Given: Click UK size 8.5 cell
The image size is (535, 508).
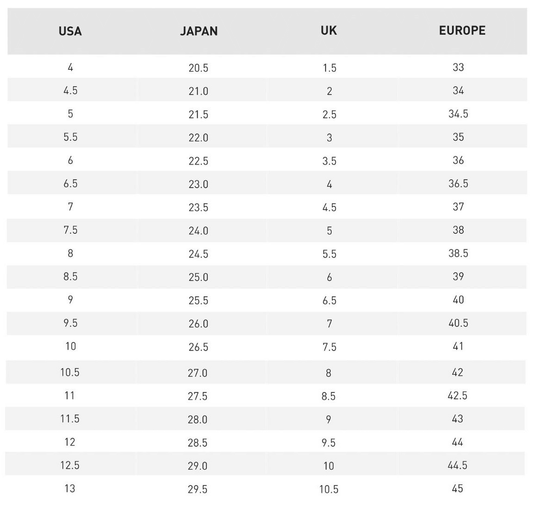Looking at the screenshot, I should click(x=328, y=396).
